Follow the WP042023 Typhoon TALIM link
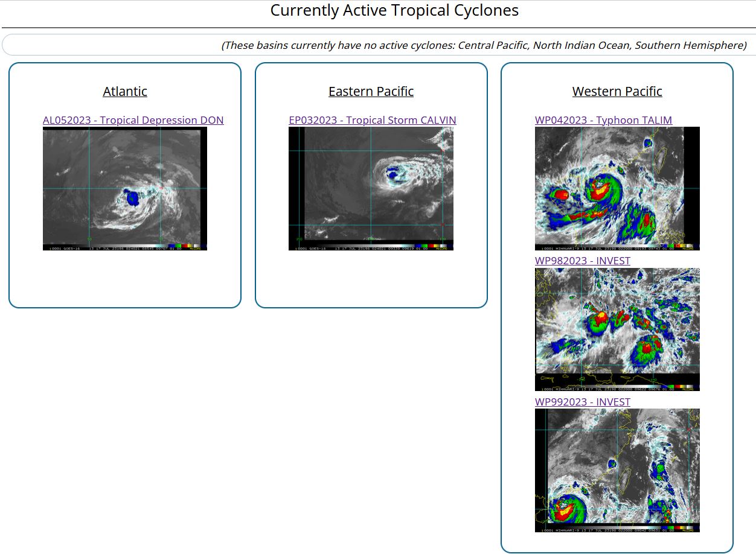Viewport: 756px width, 554px height. tap(603, 120)
